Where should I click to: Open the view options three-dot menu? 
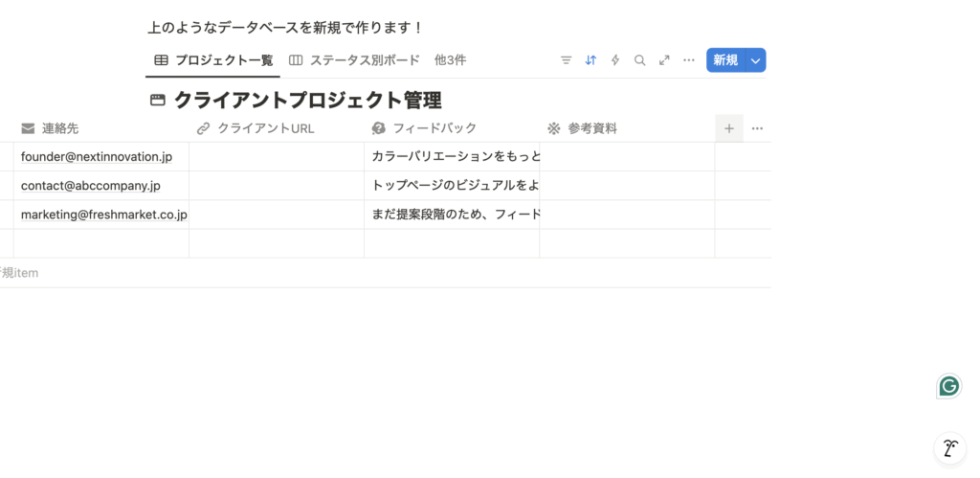(x=689, y=60)
